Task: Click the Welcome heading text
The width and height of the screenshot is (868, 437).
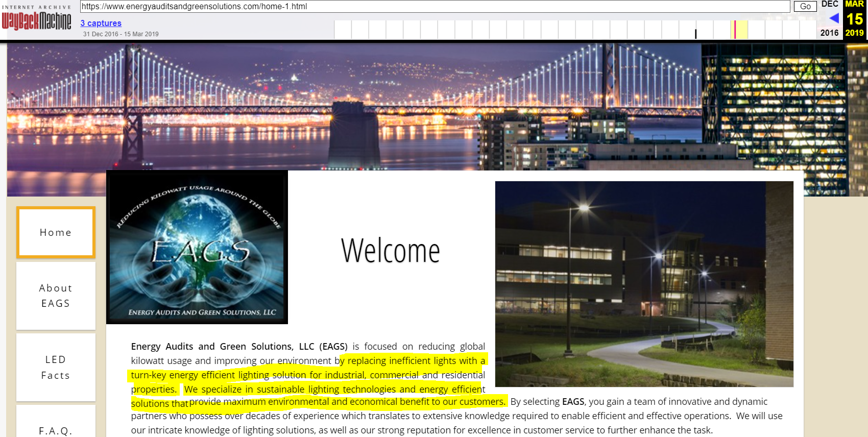Action: tap(391, 251)
